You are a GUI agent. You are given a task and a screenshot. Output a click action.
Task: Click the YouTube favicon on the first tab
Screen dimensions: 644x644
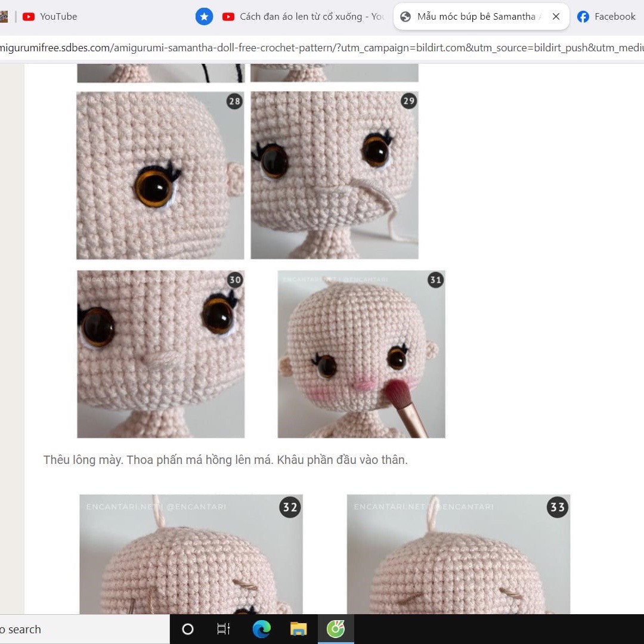click(28, 16)
